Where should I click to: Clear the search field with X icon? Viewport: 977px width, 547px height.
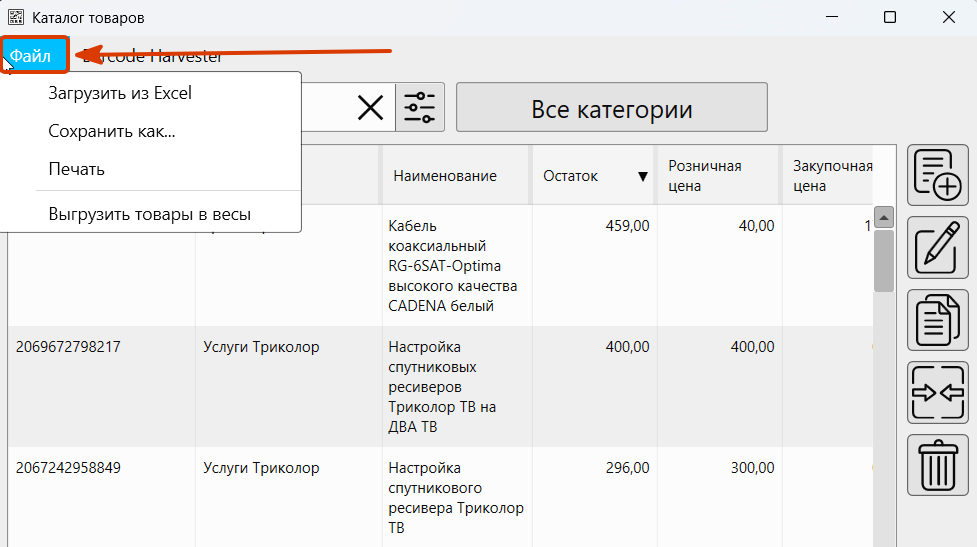point(370,108)
